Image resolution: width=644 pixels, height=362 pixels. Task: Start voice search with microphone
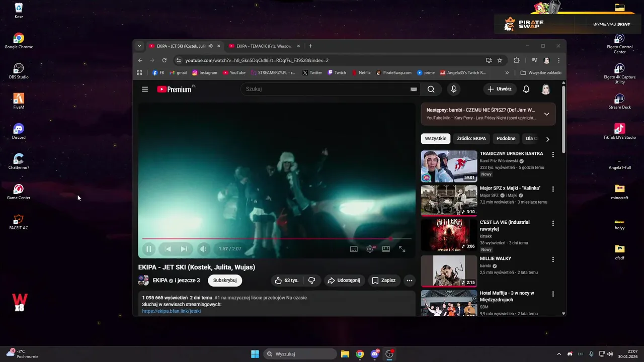454,89
